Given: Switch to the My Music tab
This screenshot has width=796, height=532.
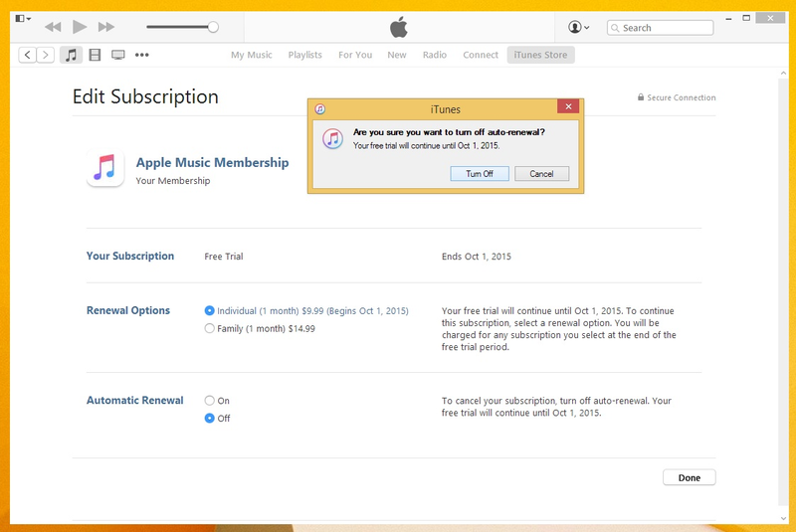Looking at the screenshot, I should click(x=252, y=55).
